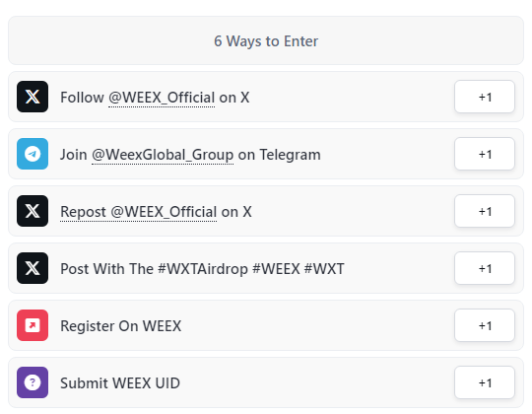Click the 6 Ways to Enter header
Screen dimensions: 532x414
[x=266, y=40]
